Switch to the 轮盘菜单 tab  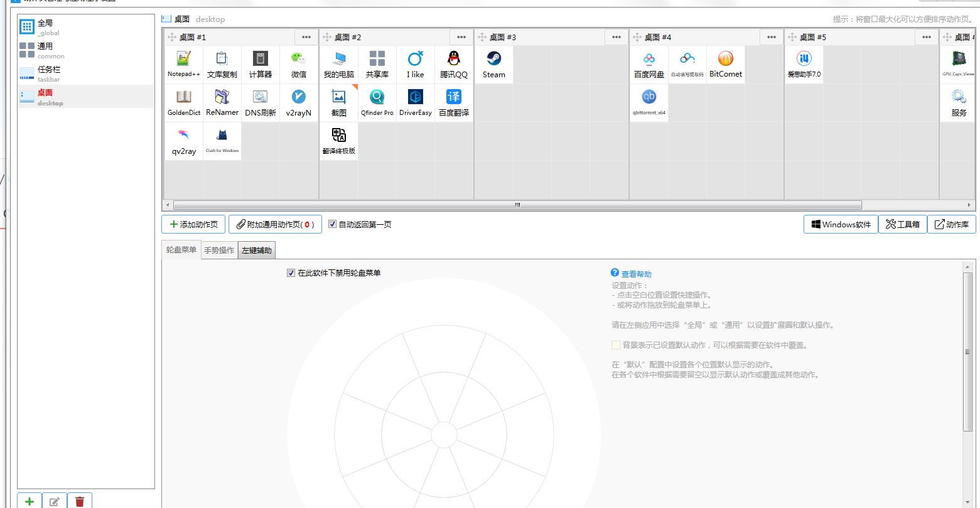(x=180, y=249)
